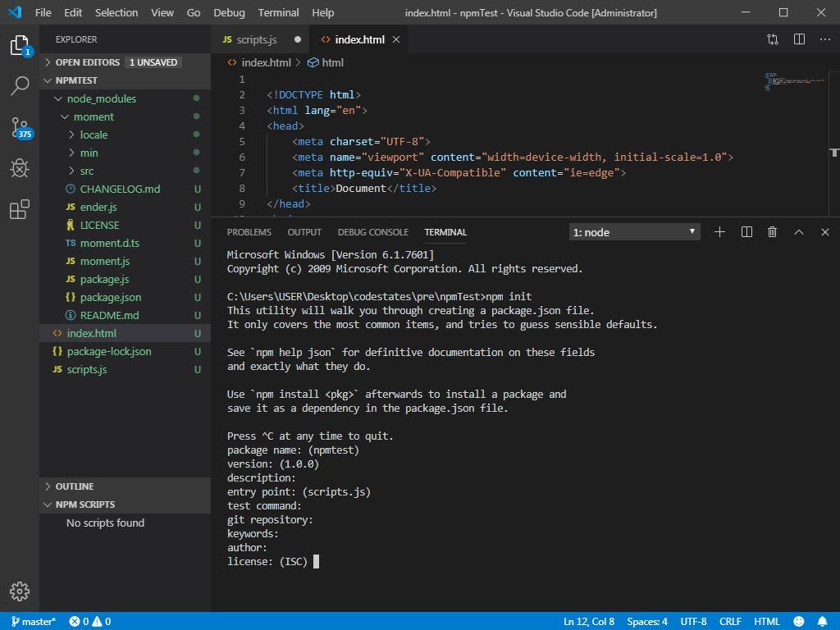Open the Go menu
Screen dimensions: 840x630
coord(194,12)
